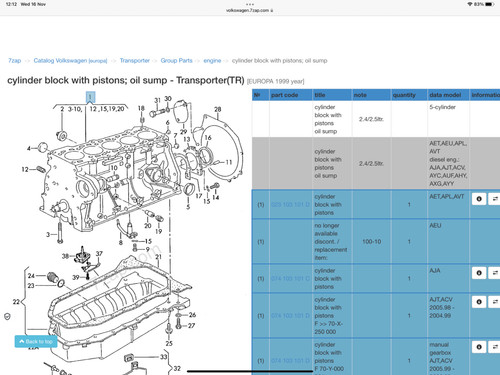Select callout 27 on the diagram

pyautogui.click(x=191, y=326)
